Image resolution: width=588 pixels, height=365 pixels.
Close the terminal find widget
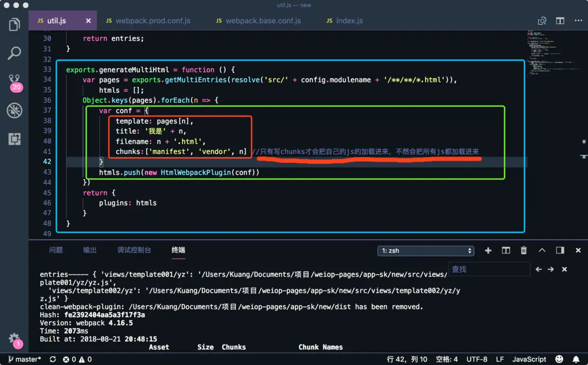[x=564, y=269]
